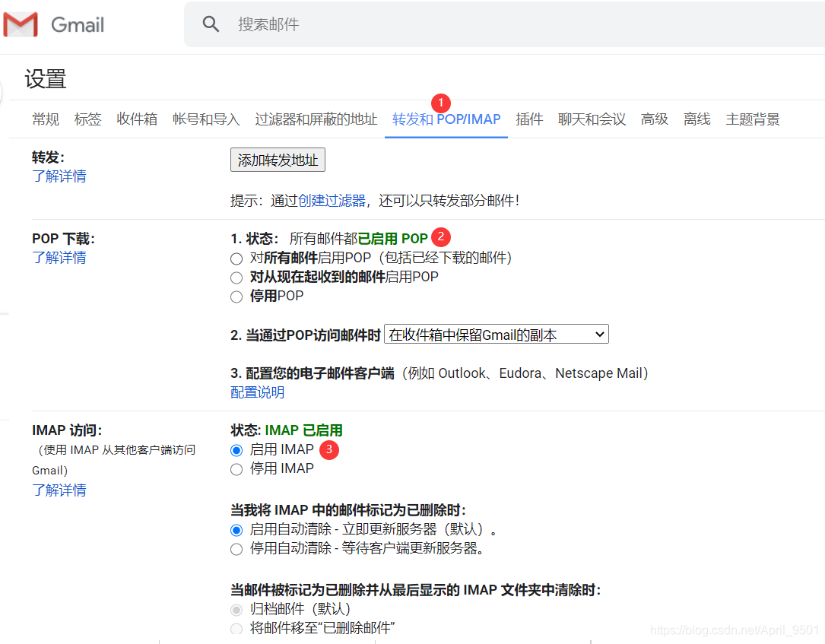Click 当我将 IMAP 中的邮件标记为已删除时 heading
825x644 pixels.
pyautogui.click(x=347, y=510)
